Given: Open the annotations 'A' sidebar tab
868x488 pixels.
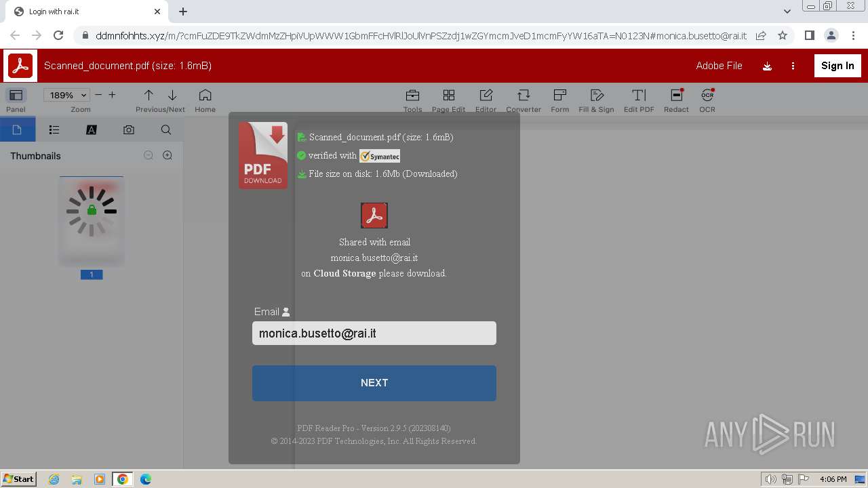Looking at the screenshot, I should click(x=92, y=129).
